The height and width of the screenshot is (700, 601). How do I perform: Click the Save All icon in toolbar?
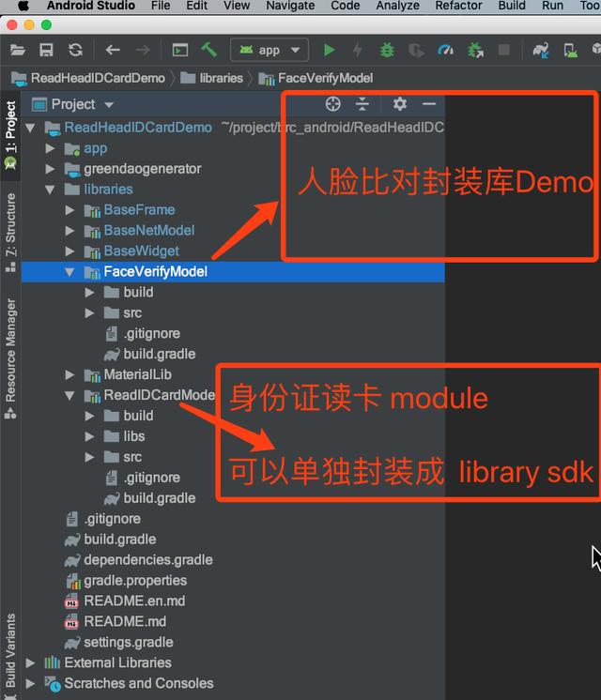click(46, 50)
